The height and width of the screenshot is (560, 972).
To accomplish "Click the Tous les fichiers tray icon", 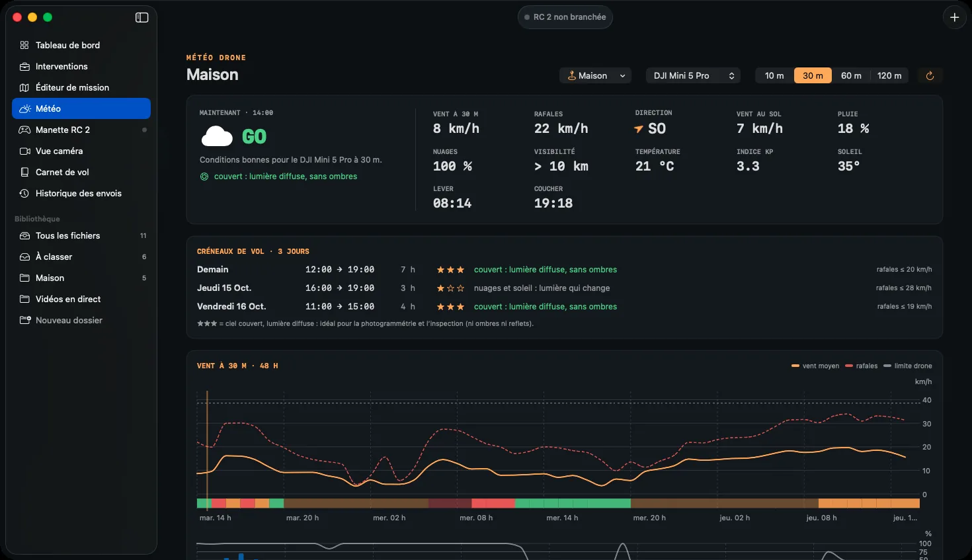I will click(24, 235).
